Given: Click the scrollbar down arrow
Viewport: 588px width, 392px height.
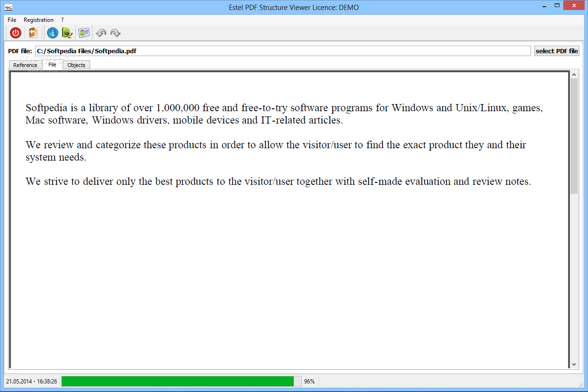Looking at the screenshot, I should [574, 364].
